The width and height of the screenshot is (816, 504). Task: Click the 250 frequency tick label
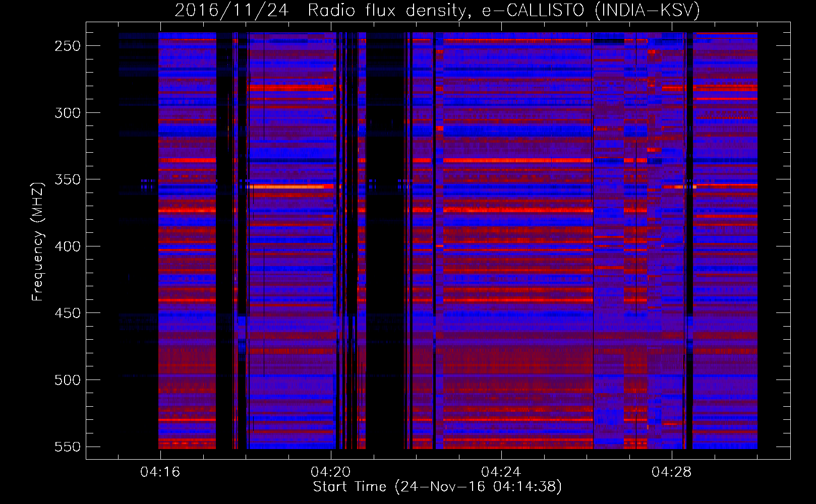pyautogui.click(x=68, y=46)
